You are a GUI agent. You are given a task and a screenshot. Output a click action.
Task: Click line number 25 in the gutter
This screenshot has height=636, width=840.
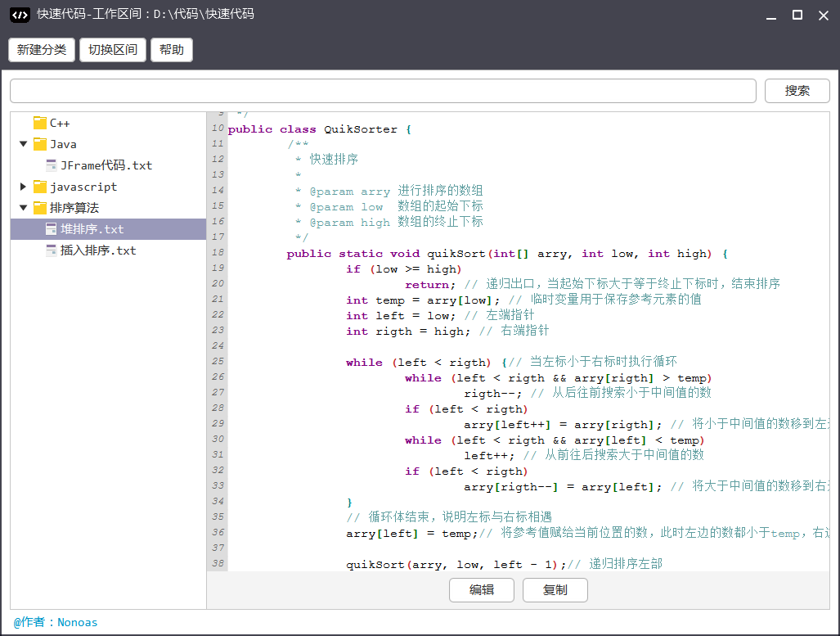coord(218,361)
